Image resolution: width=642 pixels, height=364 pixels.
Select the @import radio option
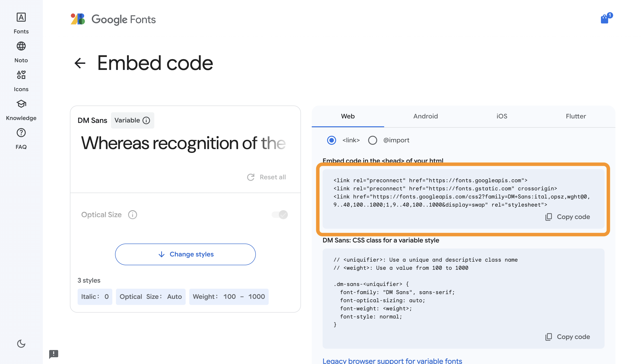coord(372,140)
